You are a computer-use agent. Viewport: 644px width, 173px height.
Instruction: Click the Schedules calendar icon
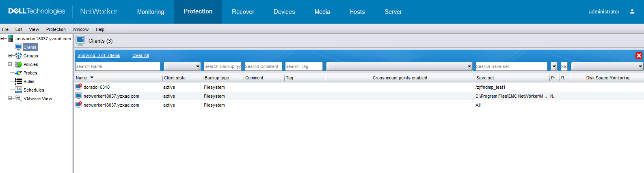tap(18, 90)
